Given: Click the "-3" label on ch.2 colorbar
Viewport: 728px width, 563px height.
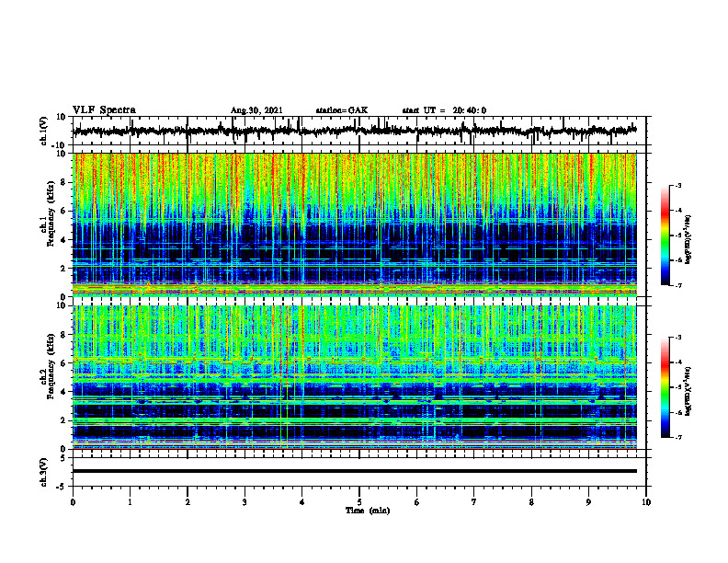Looking at the screenshot, I should coord(677,338).
